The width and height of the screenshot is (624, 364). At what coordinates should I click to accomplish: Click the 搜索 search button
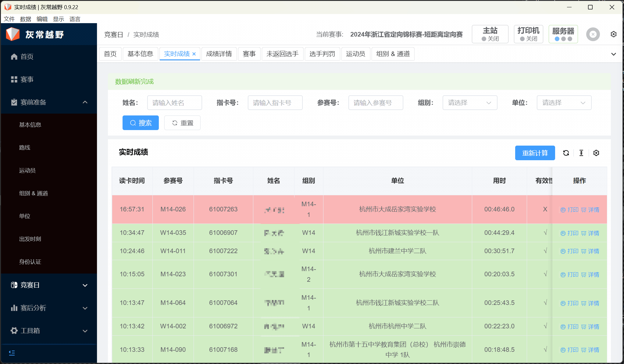click(x=141, y=123)
